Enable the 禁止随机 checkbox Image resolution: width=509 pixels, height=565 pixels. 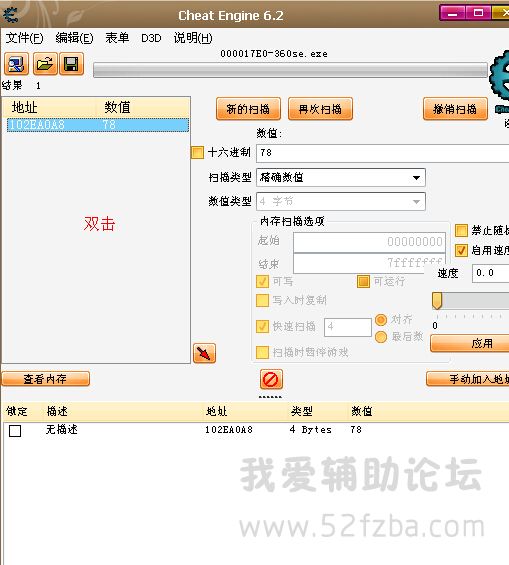(461, 230)
